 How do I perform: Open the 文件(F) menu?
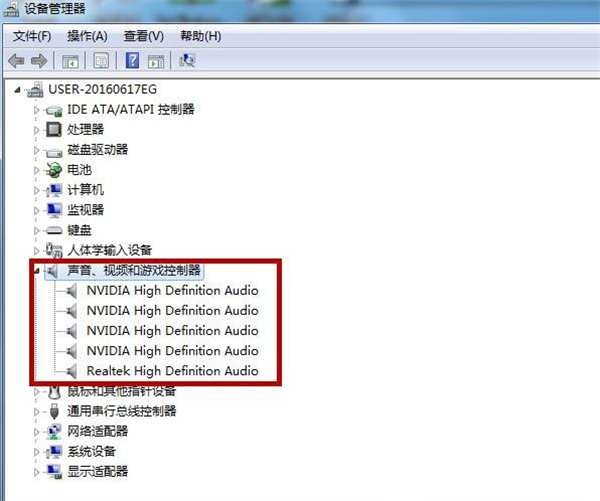pos(31,36)
